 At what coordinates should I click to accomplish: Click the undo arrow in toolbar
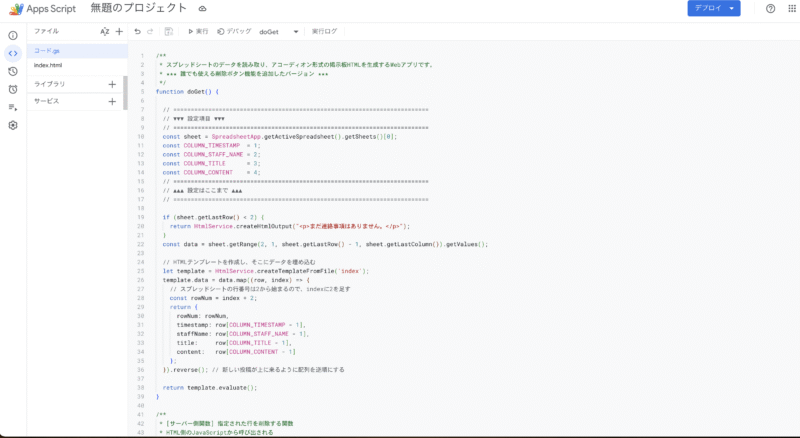137,32
